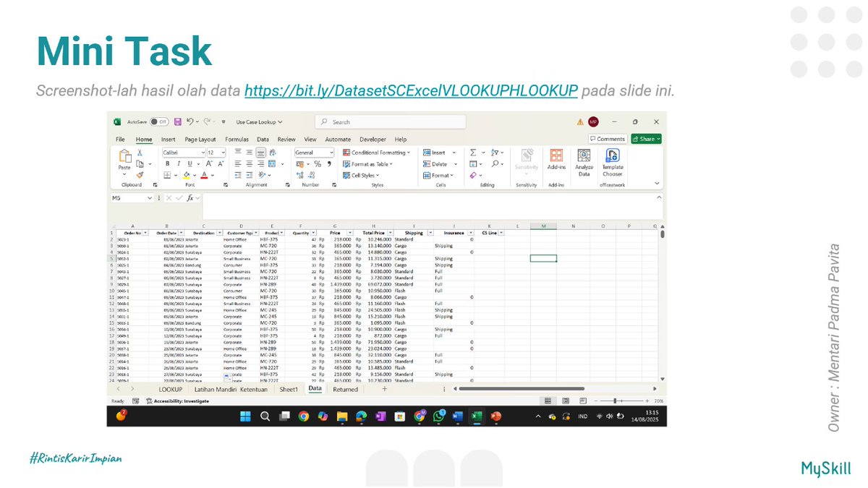The height and width of the screenshot is (488, 868).
Task: Open File Explorer in the taskbar
Action: (x=342, y=416)
